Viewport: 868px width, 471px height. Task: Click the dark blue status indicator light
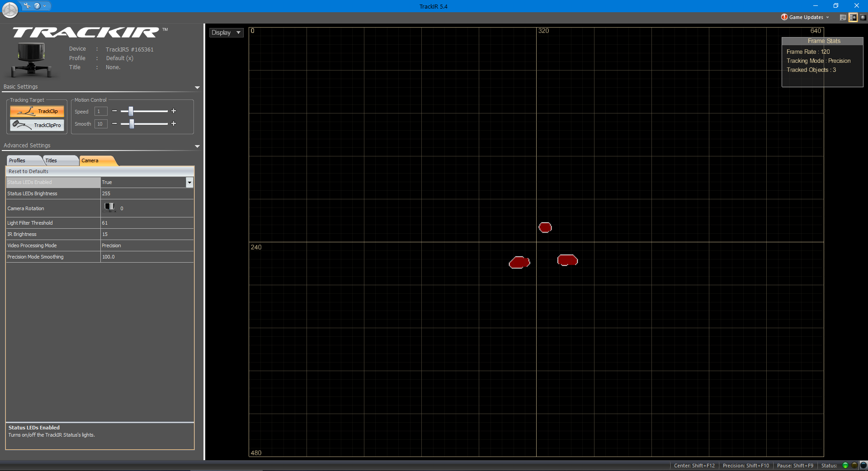click(x=863, y=466)
